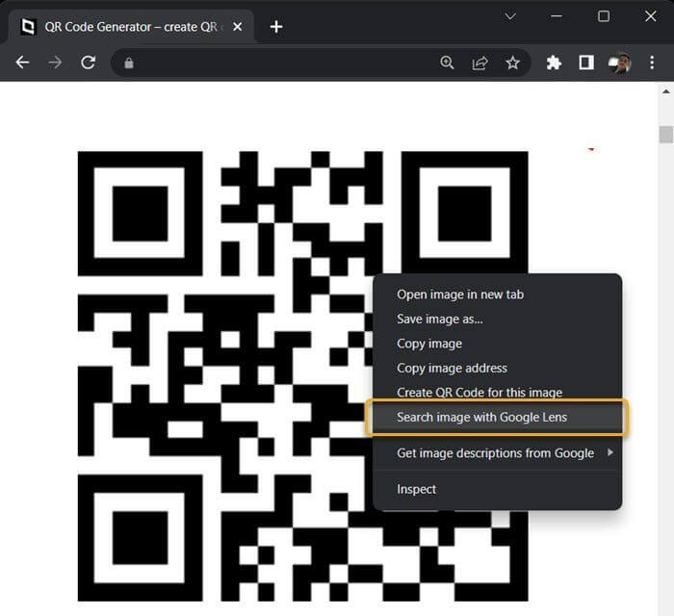Click the page scrollbar thumb
674x616 pixels.
(x=666, y=135)
